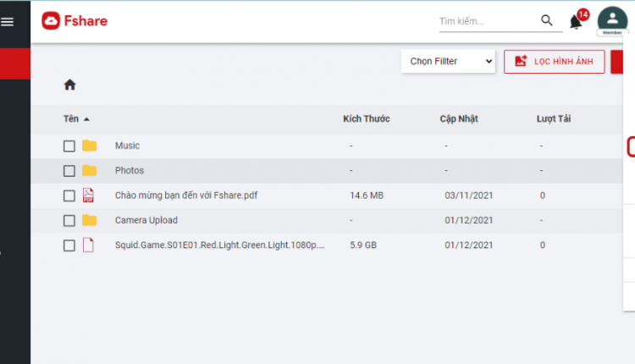Click the Squid.Game file icon
Image resolution: width=635 pixels, height=364 pixels.
pyautogui.click(x=88, y=245)
